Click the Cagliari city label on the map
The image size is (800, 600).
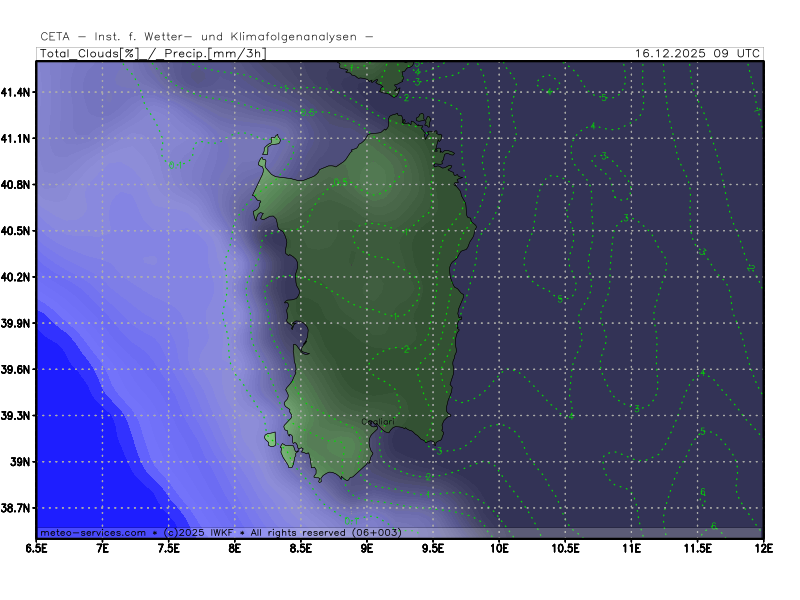tap(378, 422)
